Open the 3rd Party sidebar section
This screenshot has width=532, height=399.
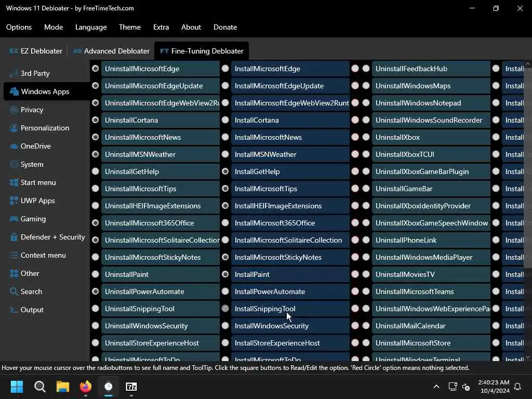(x=30, y=73)
